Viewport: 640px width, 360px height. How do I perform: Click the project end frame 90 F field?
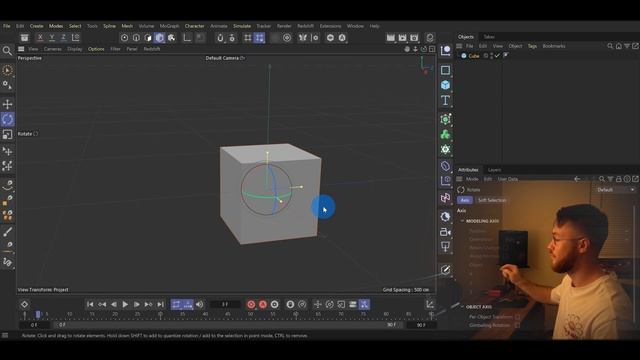click(421, 325)
